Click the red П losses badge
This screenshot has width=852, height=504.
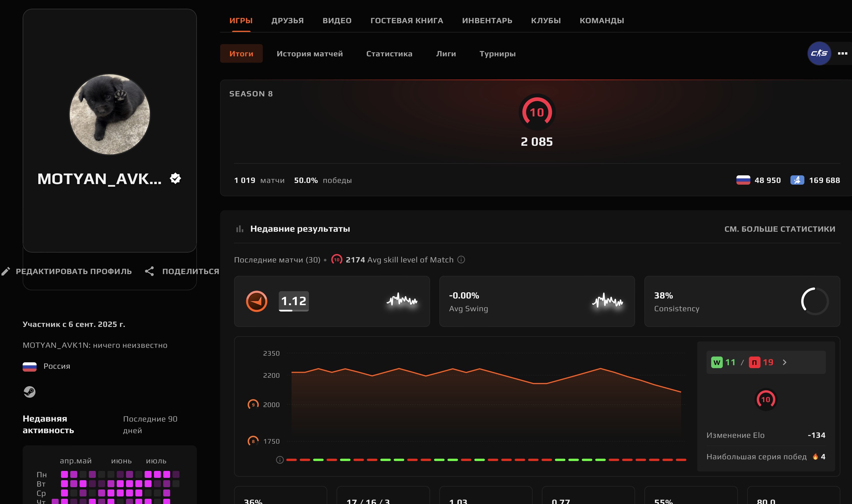click(754, 362)
